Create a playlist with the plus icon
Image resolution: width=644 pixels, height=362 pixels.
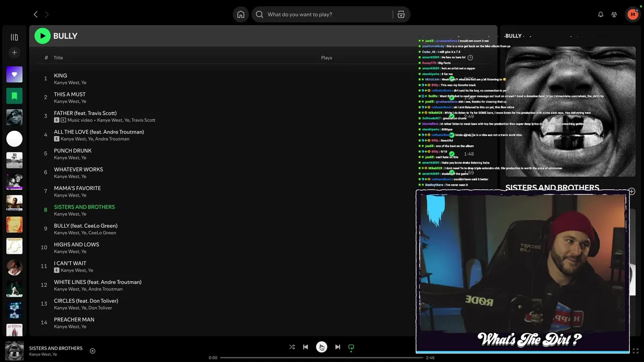[14, 52]
